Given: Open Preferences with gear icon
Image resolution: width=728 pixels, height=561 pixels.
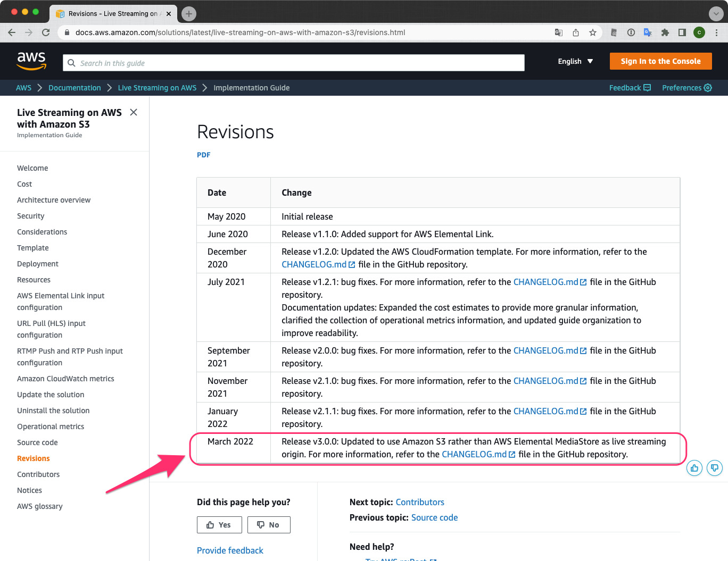Looking at the screenshot, I should click(687, 88).
